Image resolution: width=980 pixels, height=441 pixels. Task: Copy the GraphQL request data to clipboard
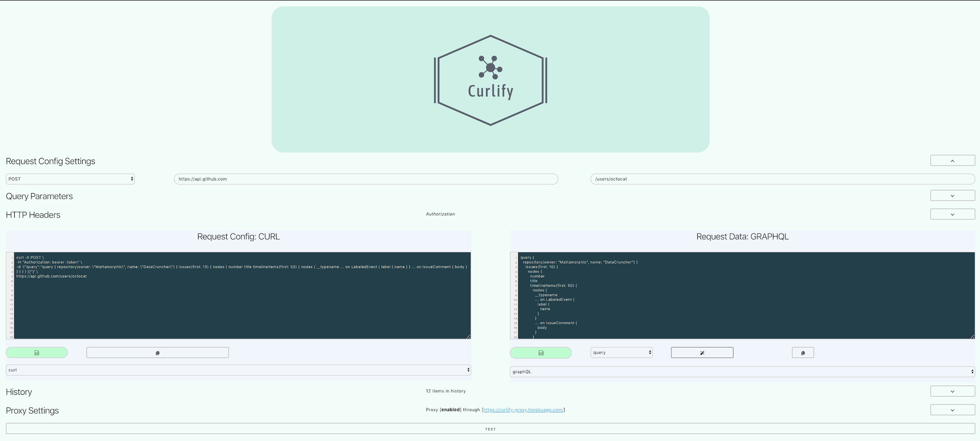pos(803,352)
